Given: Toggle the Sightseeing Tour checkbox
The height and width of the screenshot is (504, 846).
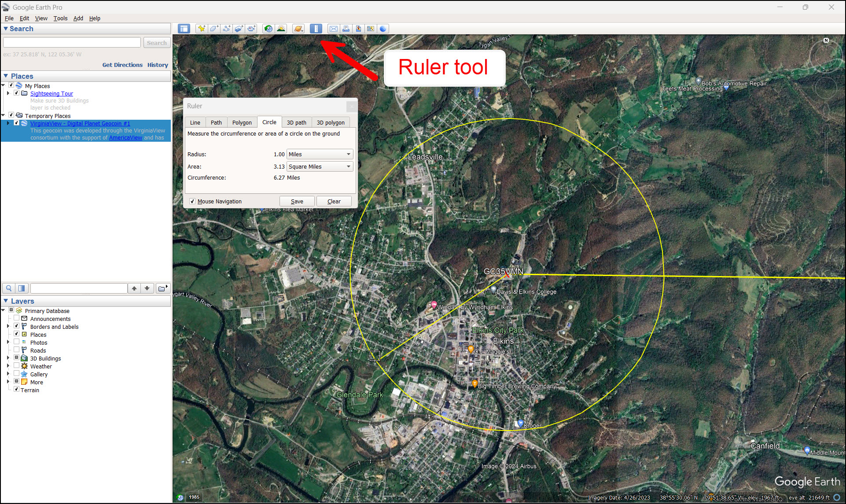Looking at the screenshot, I should pyautogui.click(x=16, y=93).
